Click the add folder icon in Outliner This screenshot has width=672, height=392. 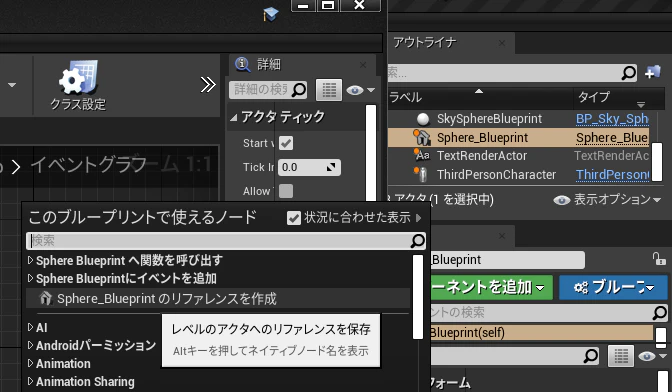tap(653, 73)
